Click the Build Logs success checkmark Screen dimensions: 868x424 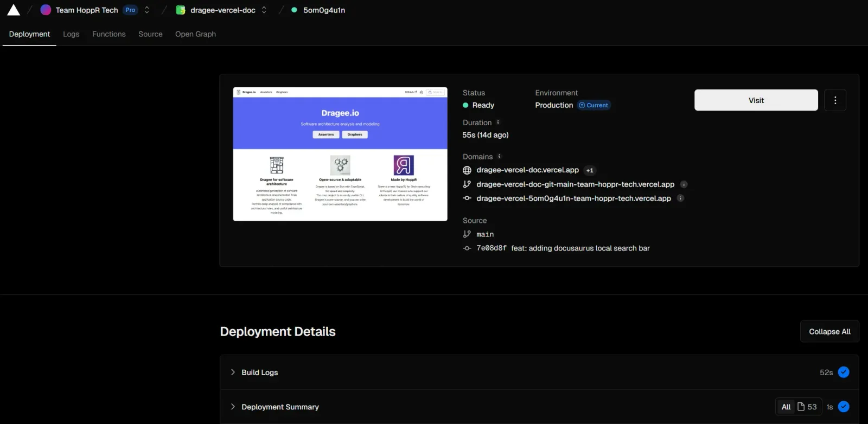[844, 372]
